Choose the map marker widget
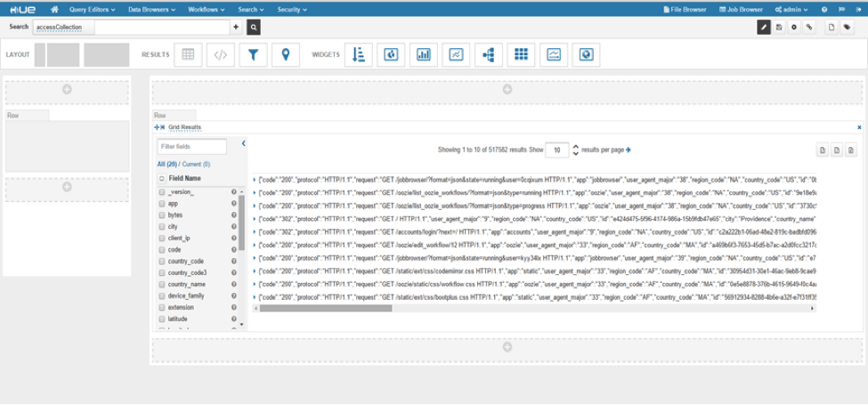Image resolution: width=868 pixels, height=405 pixels. point(285,54)
